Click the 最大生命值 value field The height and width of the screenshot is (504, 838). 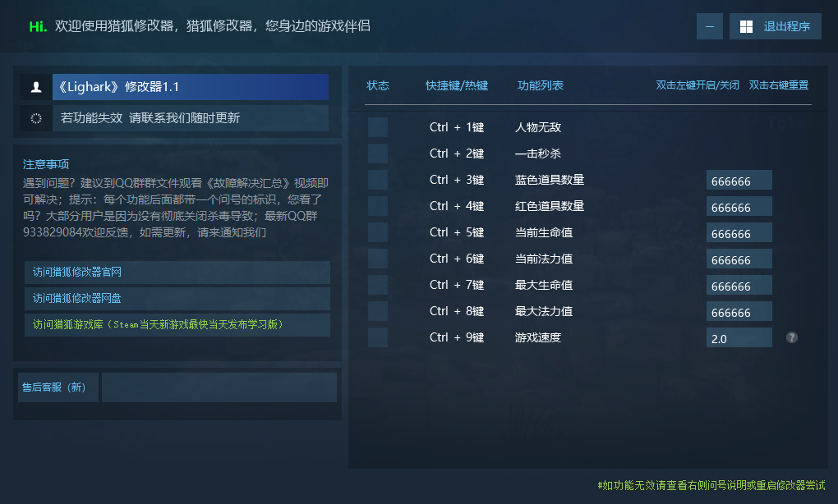739,285
